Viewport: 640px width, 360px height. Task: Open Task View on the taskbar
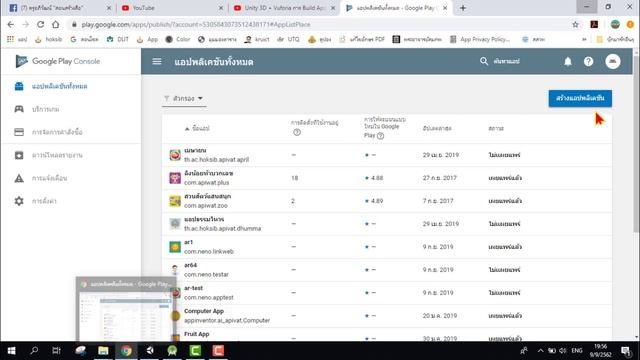pos(56,351)
